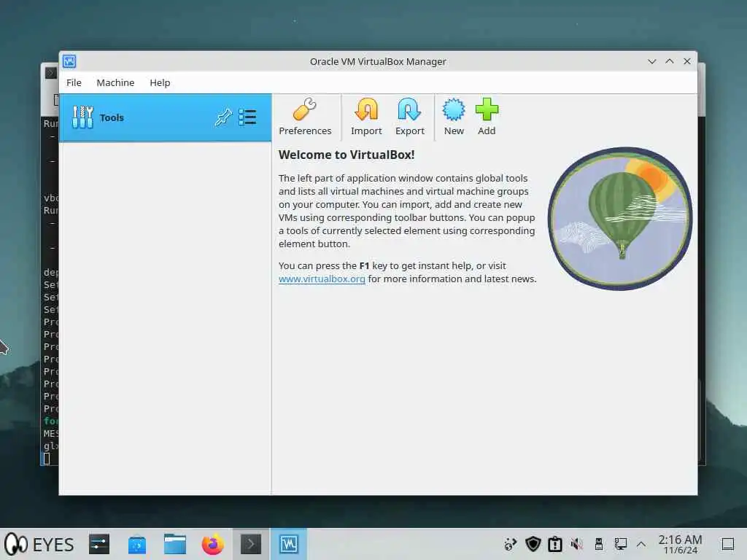Viewport: 747px width, 560px height.
Task: Open the Machine menu
Action: click(x=115, y=83)
